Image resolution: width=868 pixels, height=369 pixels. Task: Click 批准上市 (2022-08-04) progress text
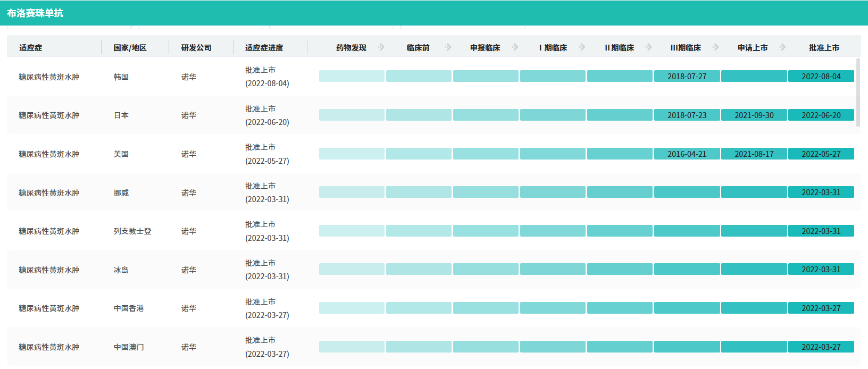pyautogui.click(x=267, y=77)
